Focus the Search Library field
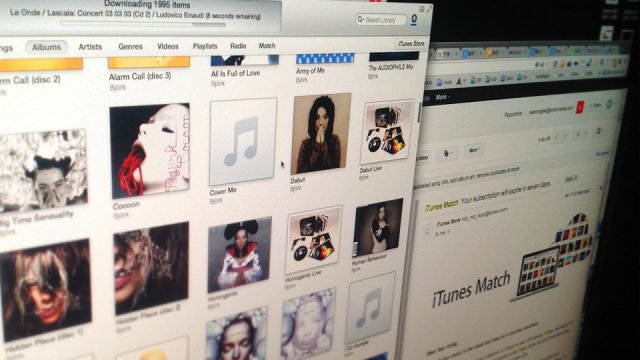This screenshot has height=360, width=640. coord(381,19)
